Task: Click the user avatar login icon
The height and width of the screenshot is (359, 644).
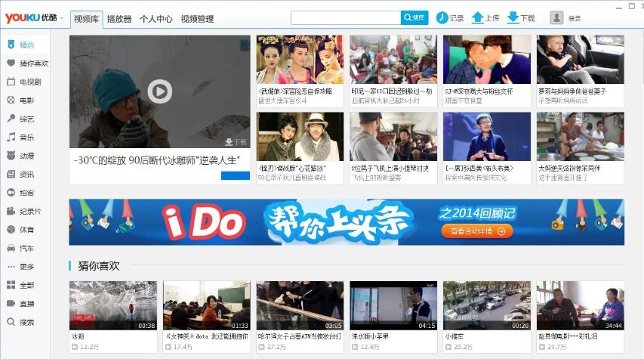Action: pyautogui.click(x=557, y=17)
